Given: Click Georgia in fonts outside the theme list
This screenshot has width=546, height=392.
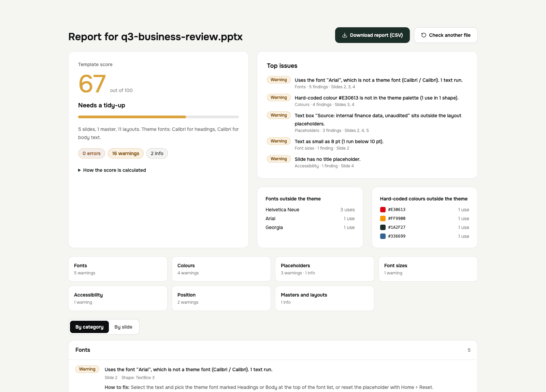Looking at the screenshot, I should click(274, 227).
